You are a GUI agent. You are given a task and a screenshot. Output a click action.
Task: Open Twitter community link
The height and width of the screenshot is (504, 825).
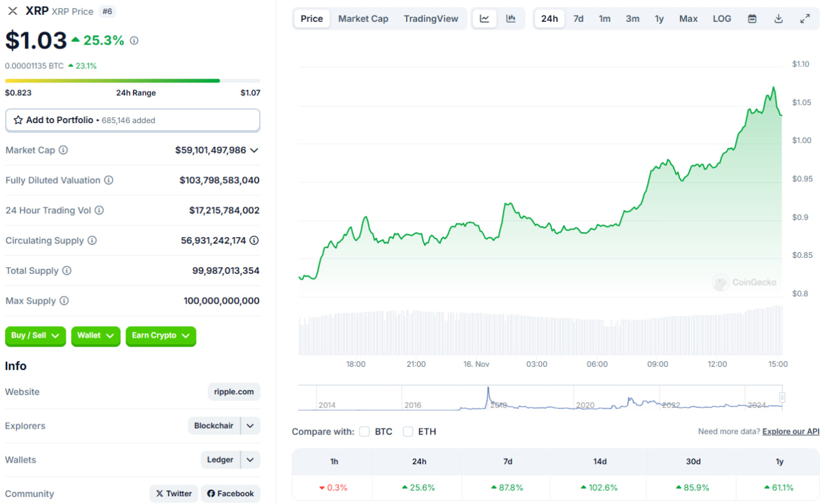(x=174, y=494)
